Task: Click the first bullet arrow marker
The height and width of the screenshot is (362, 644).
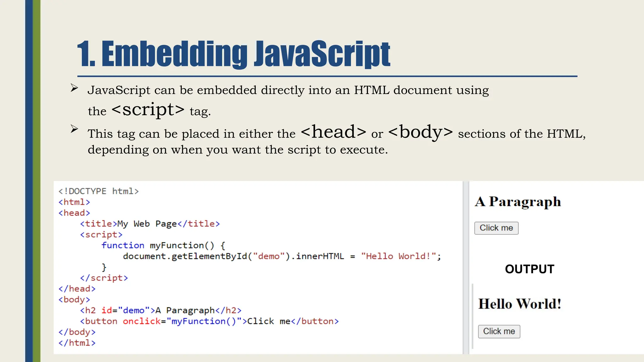Action: pyautogui.click(x=74, y=88)
